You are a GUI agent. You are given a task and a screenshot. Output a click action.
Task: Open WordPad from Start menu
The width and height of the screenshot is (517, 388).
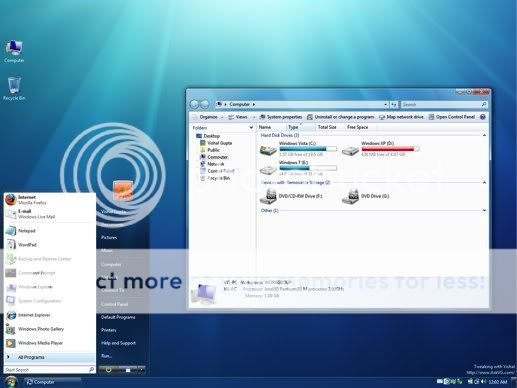tap(49, 245)
